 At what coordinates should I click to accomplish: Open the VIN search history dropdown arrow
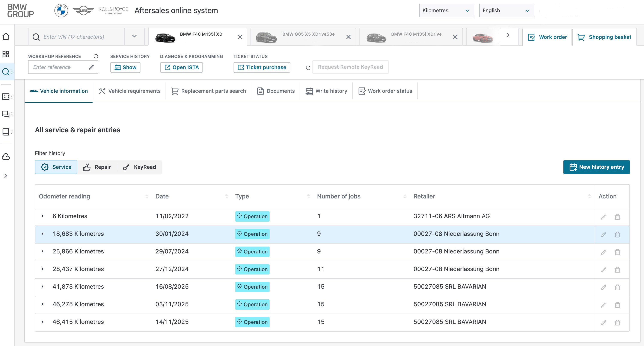tap(134, 37)
